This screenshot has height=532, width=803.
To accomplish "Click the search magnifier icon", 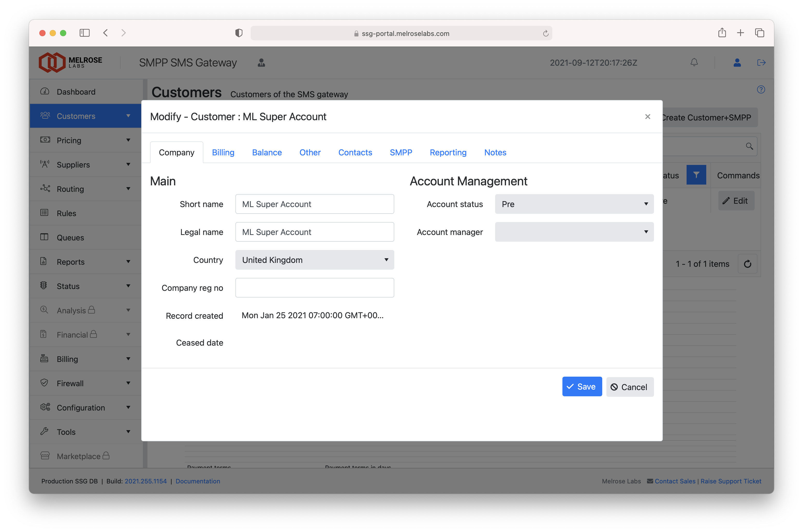I will tap(749, 146).
